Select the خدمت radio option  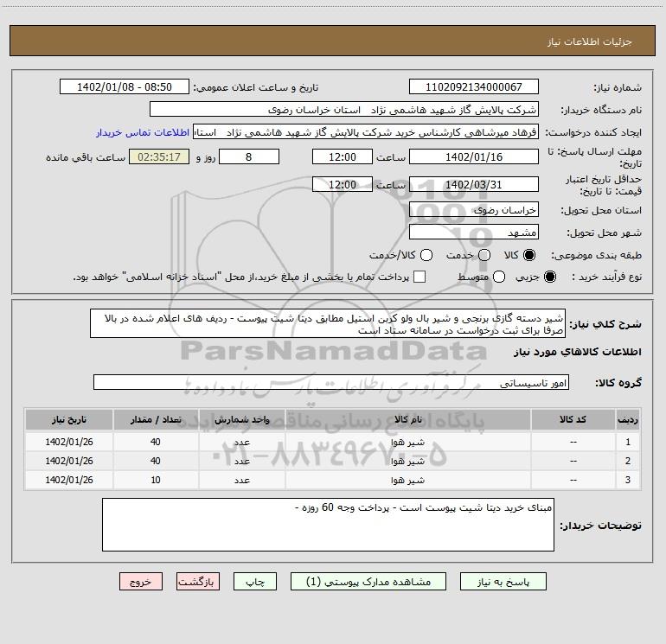point(484,255)
